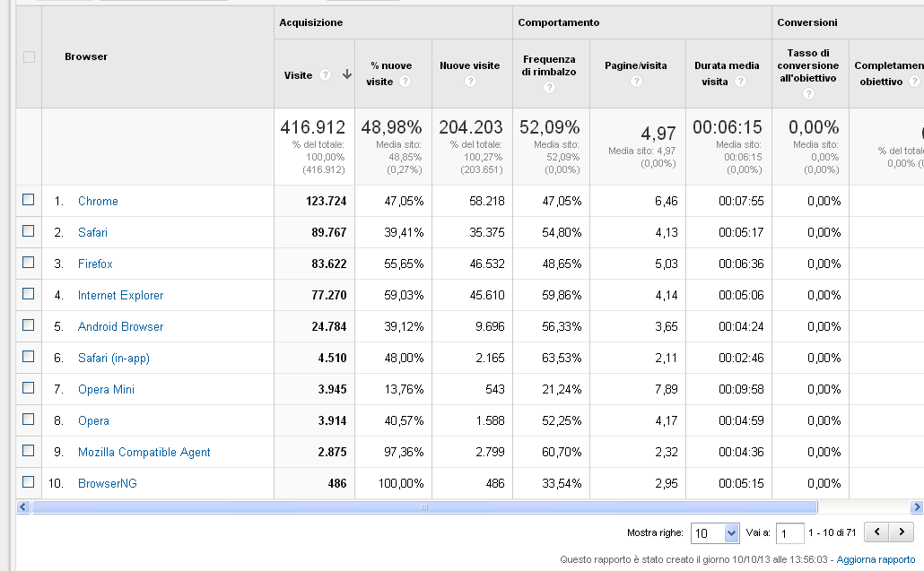Click the Comportamento group header
Image resolution: width=924 pixels, height=571 pixels.
559,22
